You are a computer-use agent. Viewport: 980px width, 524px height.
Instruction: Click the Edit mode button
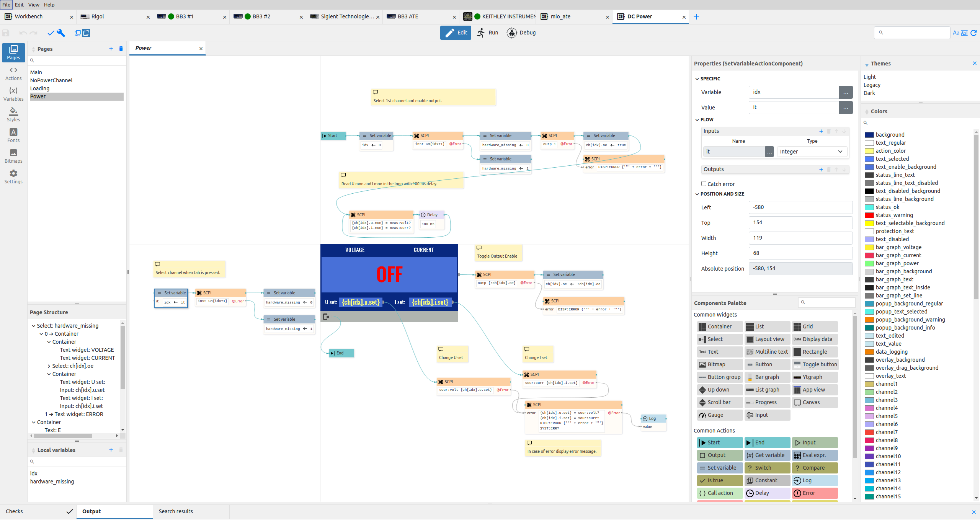(x=456, y=33)
